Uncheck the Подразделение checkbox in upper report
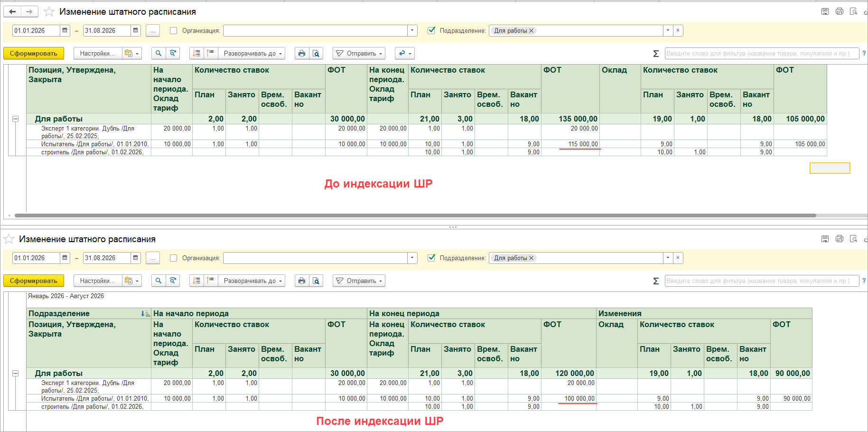Screen dimensions: 868x432 coord(431,30)
